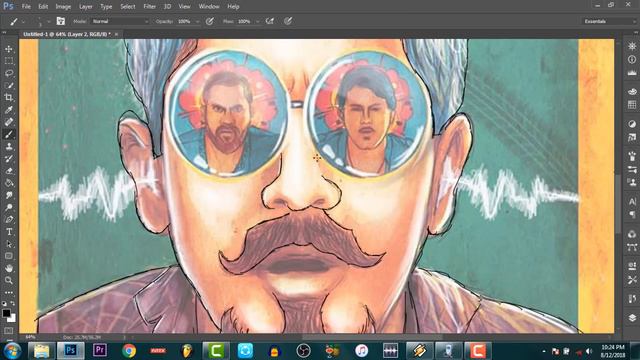Select the Dodge tool
Screen dimensions: 640x360
point(9,207)
